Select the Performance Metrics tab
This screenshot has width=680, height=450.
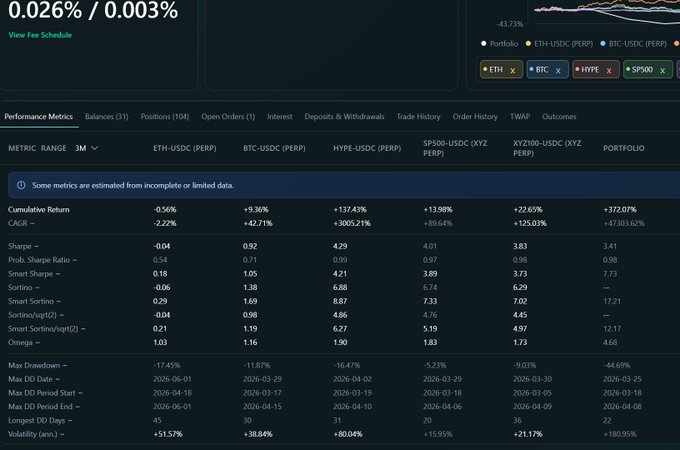click(x=39, y=117)
